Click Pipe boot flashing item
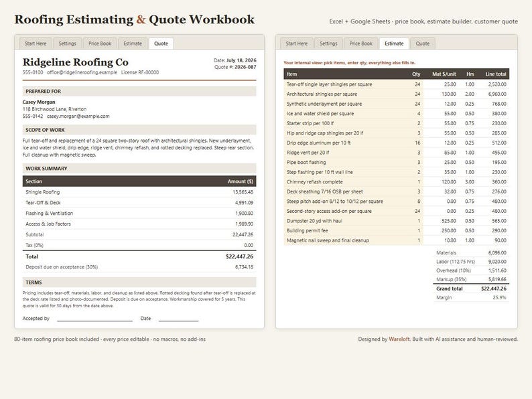The image size is (532, 399). pyautogui.click(x=306, y=163)
